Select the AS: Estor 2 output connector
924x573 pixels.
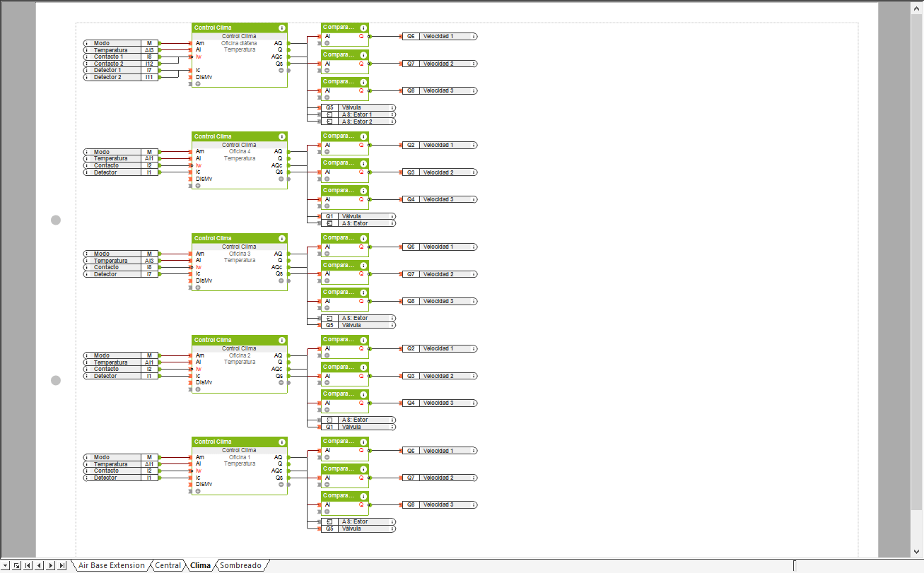point(358,122)
